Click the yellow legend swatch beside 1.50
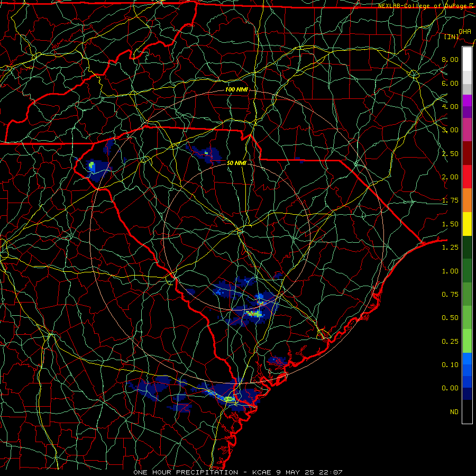 pyautogui.click(x=467, y=224)
